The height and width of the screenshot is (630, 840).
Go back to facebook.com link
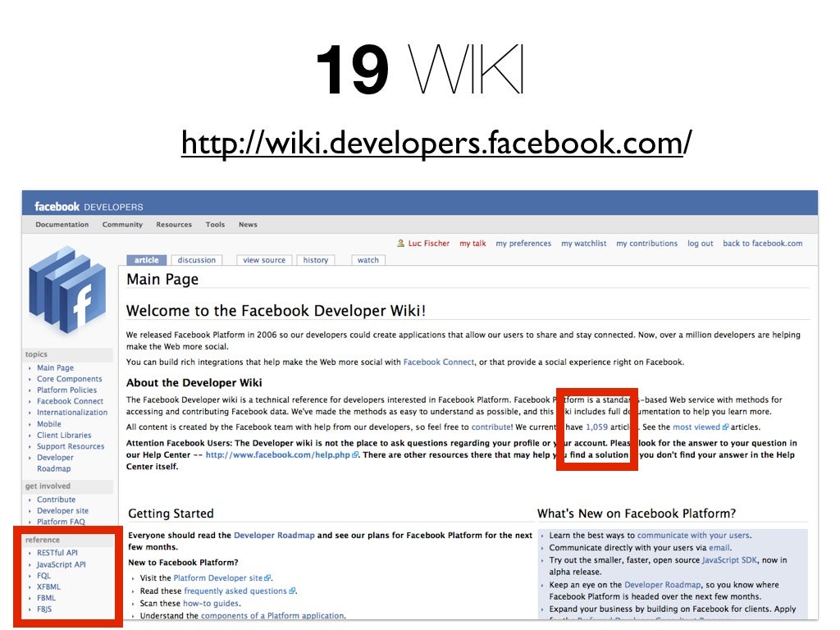(x=763, y=243)
